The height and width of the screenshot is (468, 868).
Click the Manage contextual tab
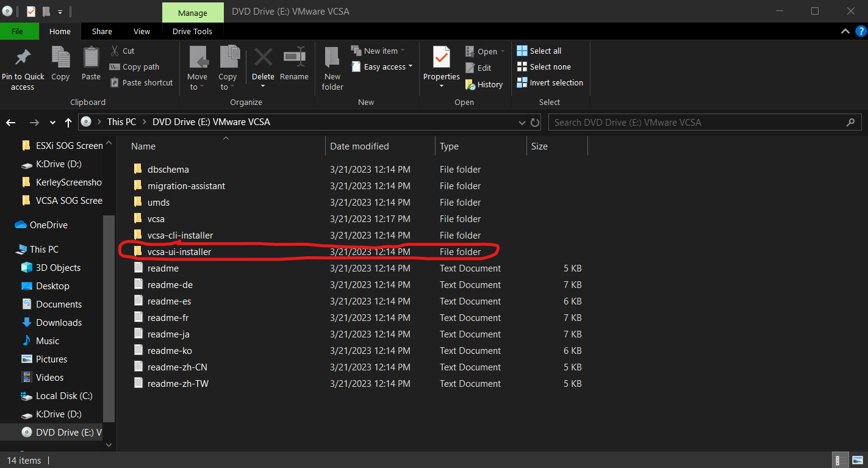(192, 13)
